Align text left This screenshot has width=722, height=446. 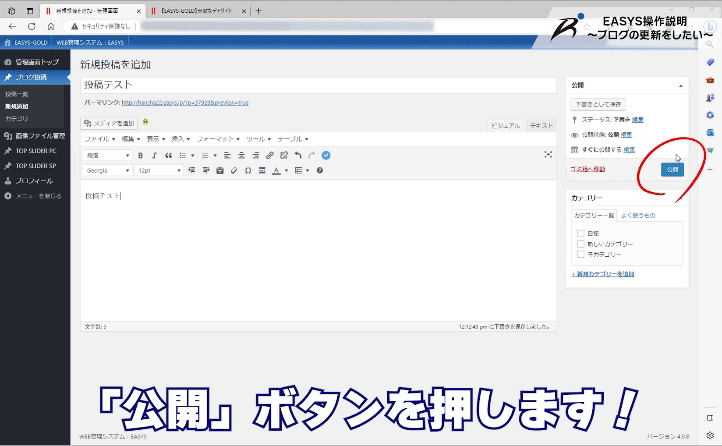(227, 156)
